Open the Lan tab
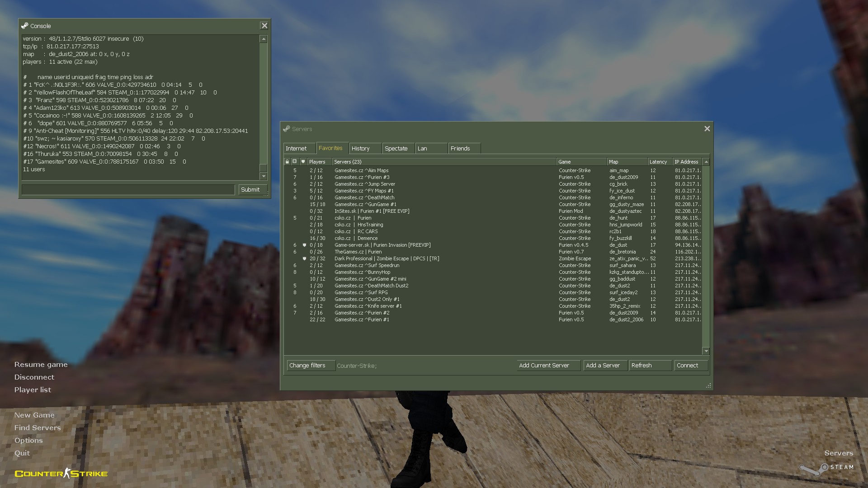Screen dimensions: 868x488 (x=431, y=148)
